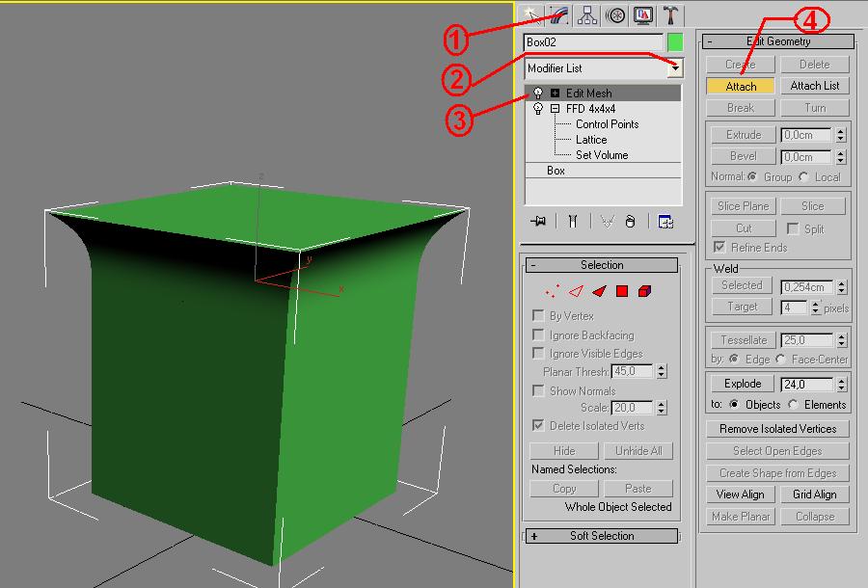The width and height of the screenshot is (868, 588).
Task: Click the Pin Stack icon
Action: 538,222
